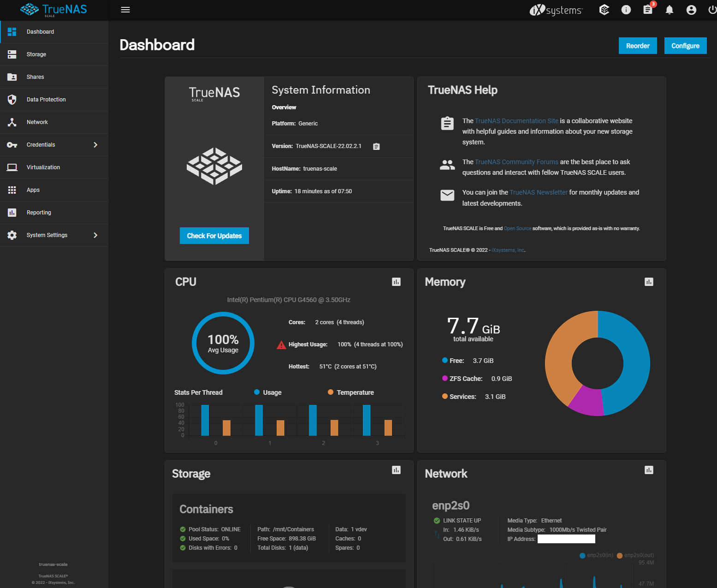Open the Virtualization page
The width and height of the screenshot is (717, 588).
point(43,167)
